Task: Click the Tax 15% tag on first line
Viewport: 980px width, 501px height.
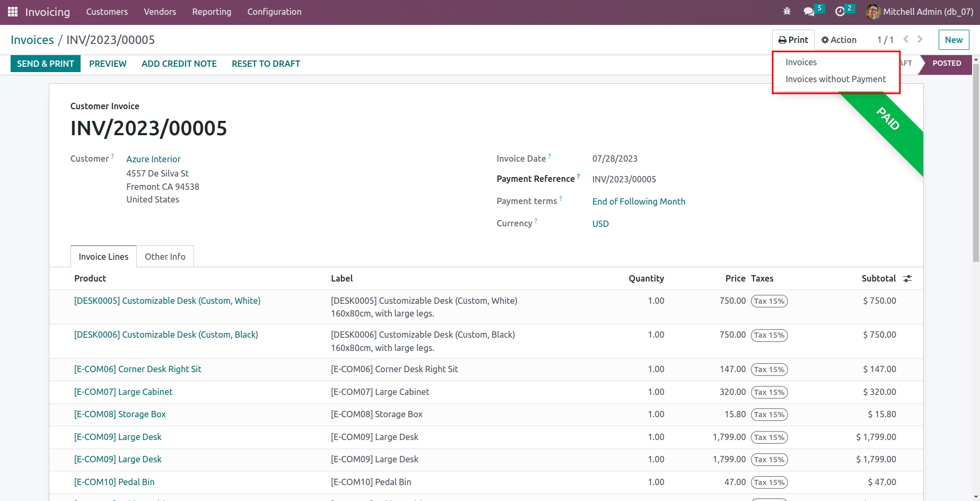Action: point(769,301)
